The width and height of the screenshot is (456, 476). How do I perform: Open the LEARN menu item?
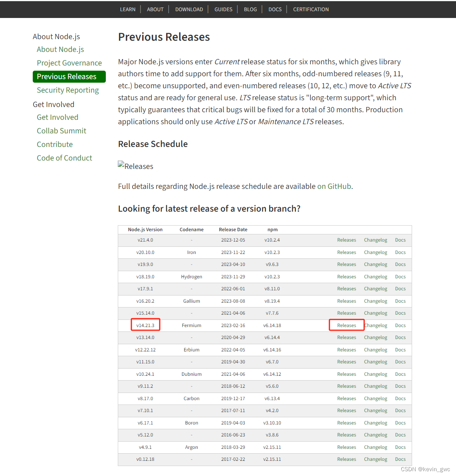[x=127, y=10]
